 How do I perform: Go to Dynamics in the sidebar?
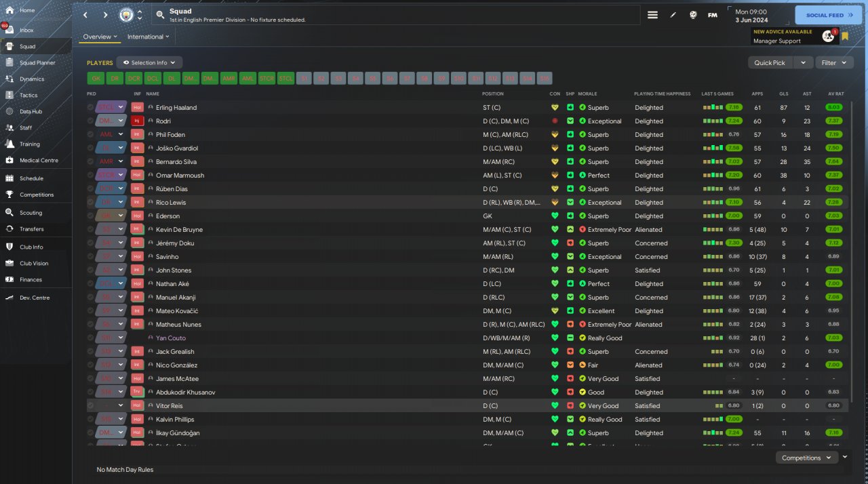(32, 79)
